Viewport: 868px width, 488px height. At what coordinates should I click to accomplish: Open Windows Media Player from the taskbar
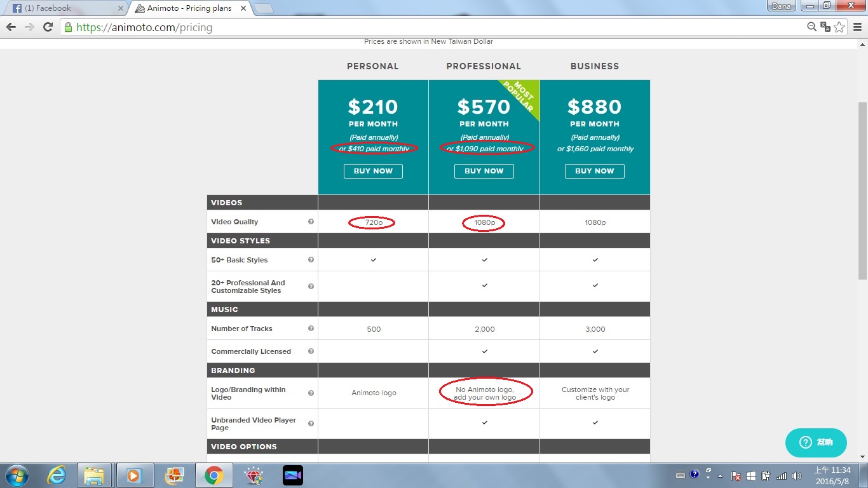134,475
